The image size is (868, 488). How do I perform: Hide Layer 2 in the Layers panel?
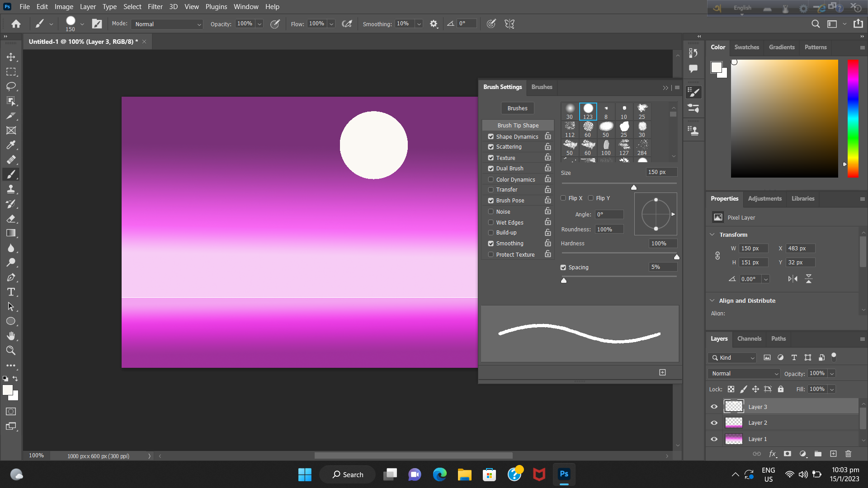pos(714,422)
